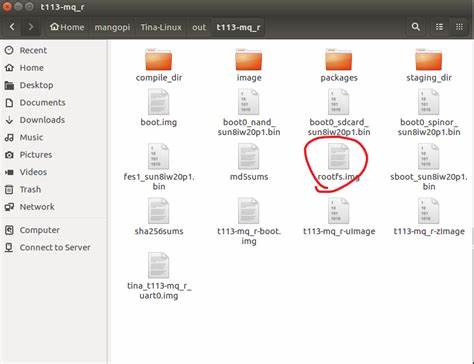This screenshot has height=364, width=474.
Task: Switch to icon grid view
Action: [459, 27]
